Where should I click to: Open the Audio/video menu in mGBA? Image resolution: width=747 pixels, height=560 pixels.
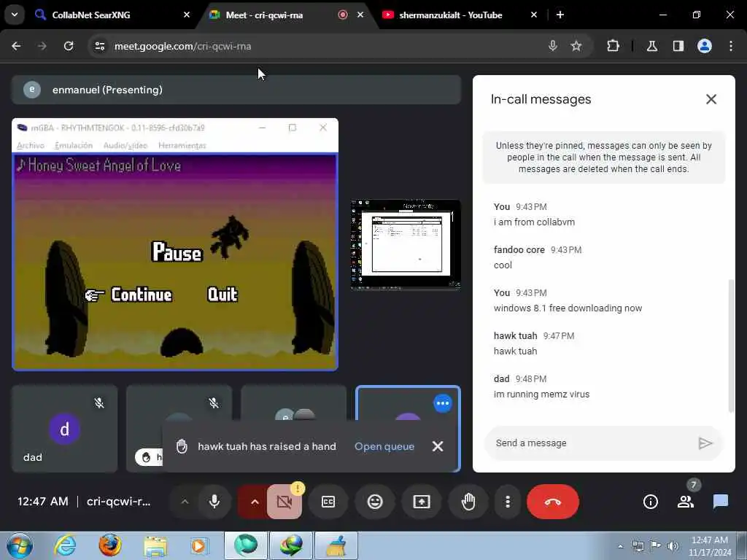coord(125,146)
